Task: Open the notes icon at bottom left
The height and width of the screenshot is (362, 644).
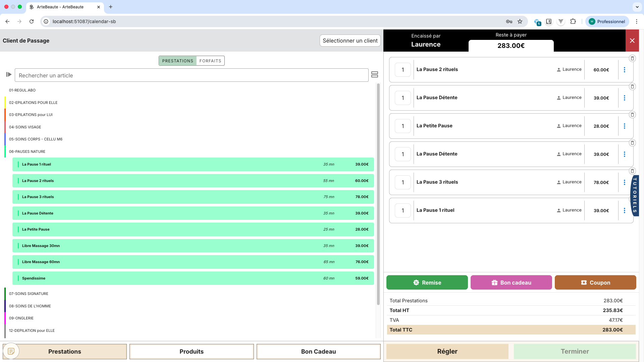Action: [x=11, y=351]
